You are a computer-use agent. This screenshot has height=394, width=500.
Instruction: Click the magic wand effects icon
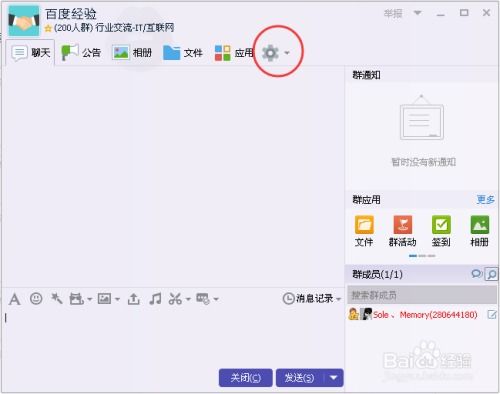57,298
